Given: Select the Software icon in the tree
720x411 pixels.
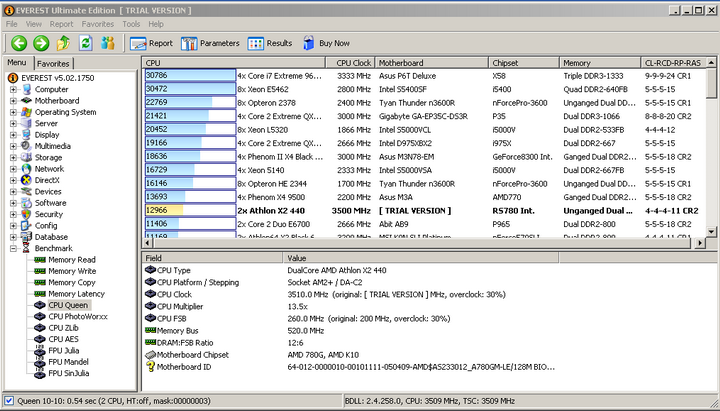Looking at the screenshot, I should pyautogui.click(x=27, y=203).
